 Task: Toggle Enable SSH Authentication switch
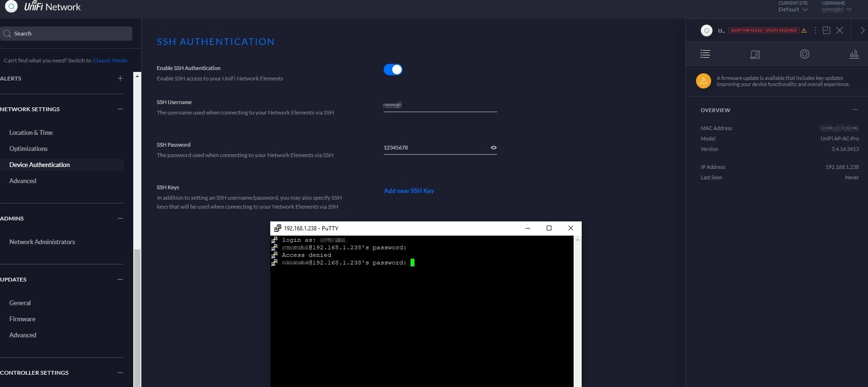tap(393, 70)
